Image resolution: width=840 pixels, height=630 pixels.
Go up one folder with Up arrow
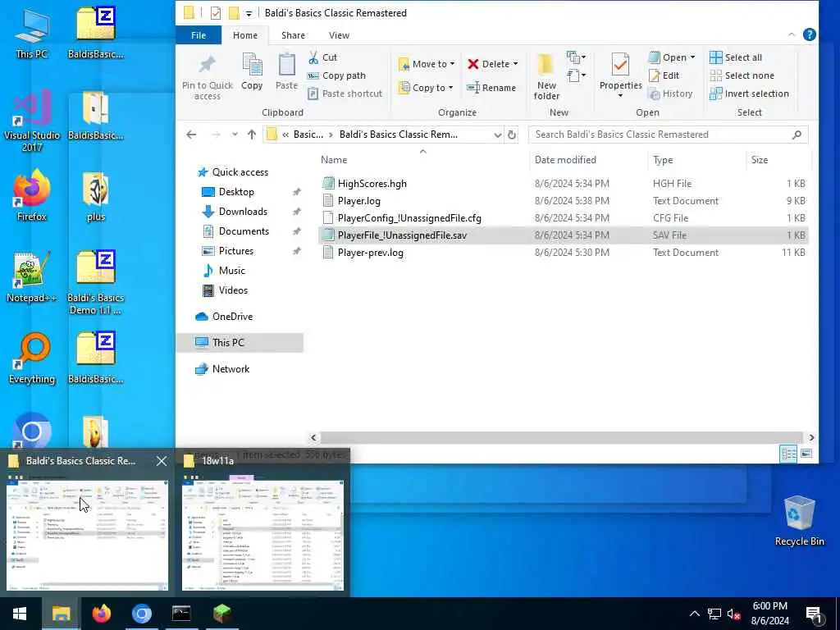point(252,135)
